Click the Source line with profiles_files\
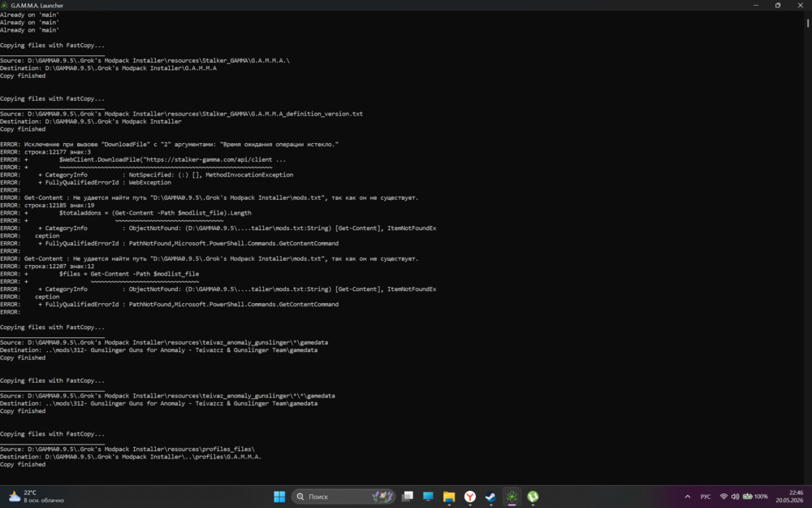The image size is (812, 508). click(127, 449)
